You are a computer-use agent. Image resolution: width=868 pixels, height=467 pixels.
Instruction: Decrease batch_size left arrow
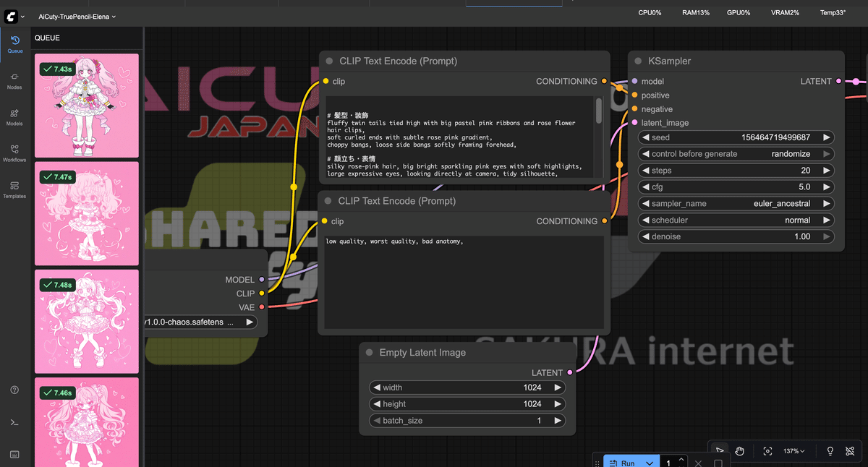tap(376, 421)
